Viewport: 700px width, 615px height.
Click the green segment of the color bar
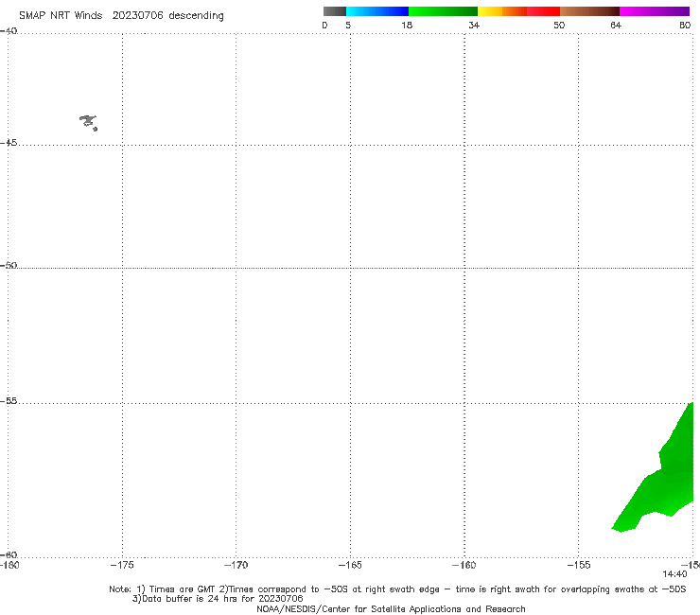click(x=444, y=11)
